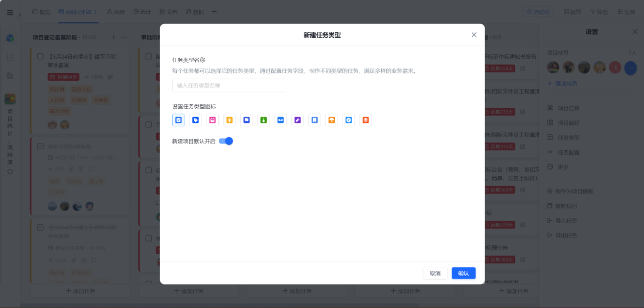Click 导出任务 option
This screenshot has width=644, height=308.
562,236
